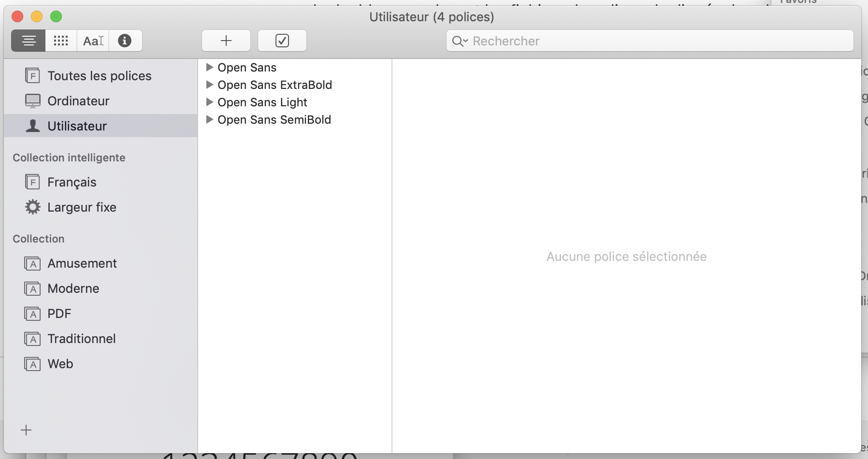This screenshot has height=459, width=868.
Task: Select the Open Sans font row
Action: tap(295, 68)
